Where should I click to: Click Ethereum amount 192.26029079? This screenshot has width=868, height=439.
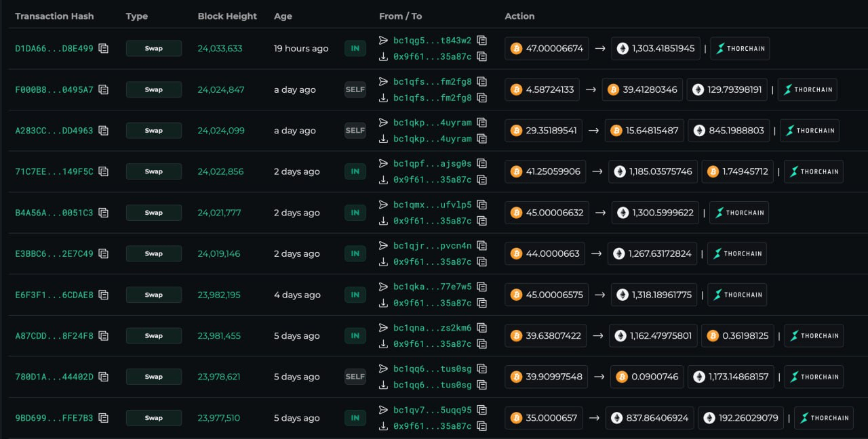[x=741, y=418]
